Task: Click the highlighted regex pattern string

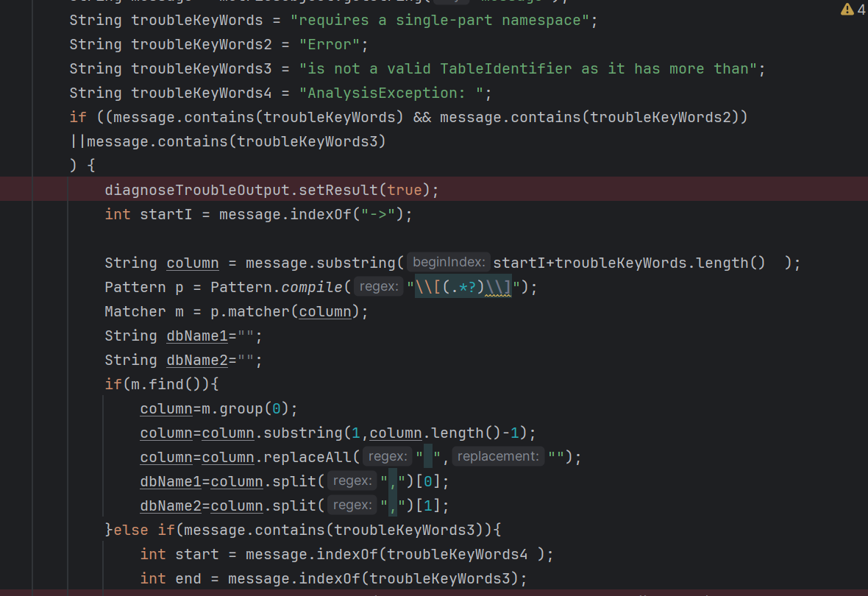Action: coord(463,287)
